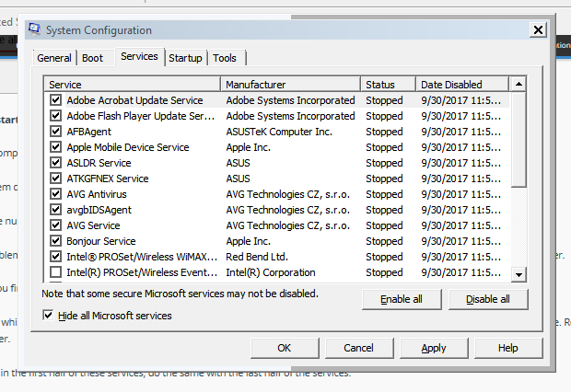571x392 pixels.
Task: Click the Cancel button
Action: click(358, 348)
